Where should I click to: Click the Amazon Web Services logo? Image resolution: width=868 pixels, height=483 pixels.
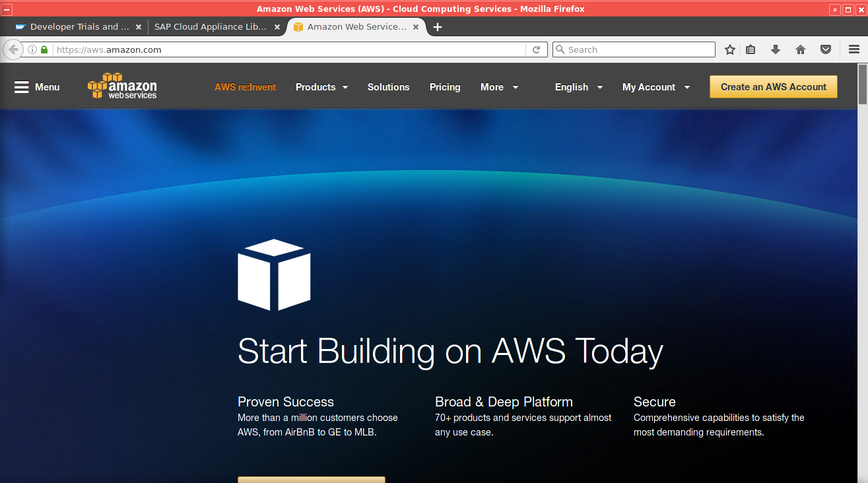122,86
